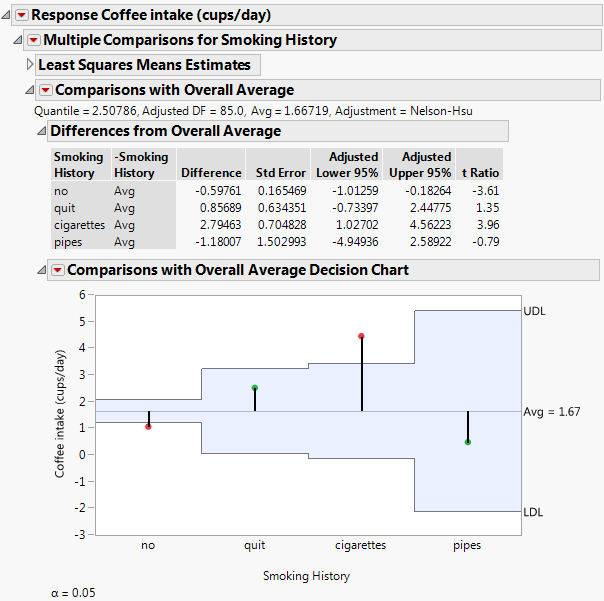The height and width of the screenshot is (601, 604).
Task: Collapse the Response Coffee intake outline
Action: 7,15
